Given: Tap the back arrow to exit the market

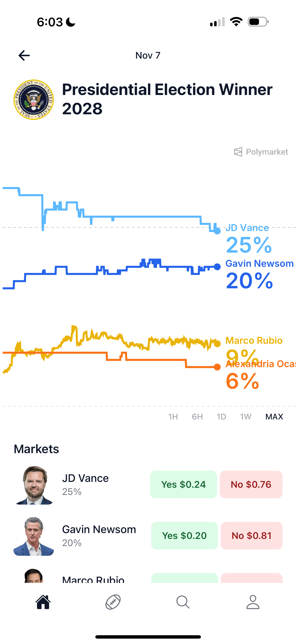Looking at the screenshot, I should click(x=24, y=55).
